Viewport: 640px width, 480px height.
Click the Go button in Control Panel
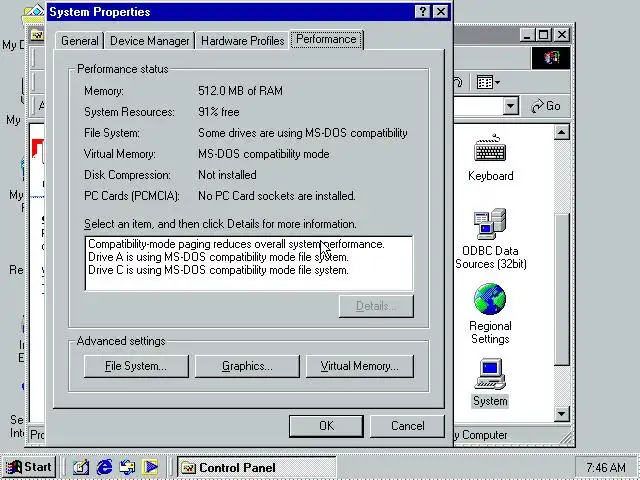546,106
